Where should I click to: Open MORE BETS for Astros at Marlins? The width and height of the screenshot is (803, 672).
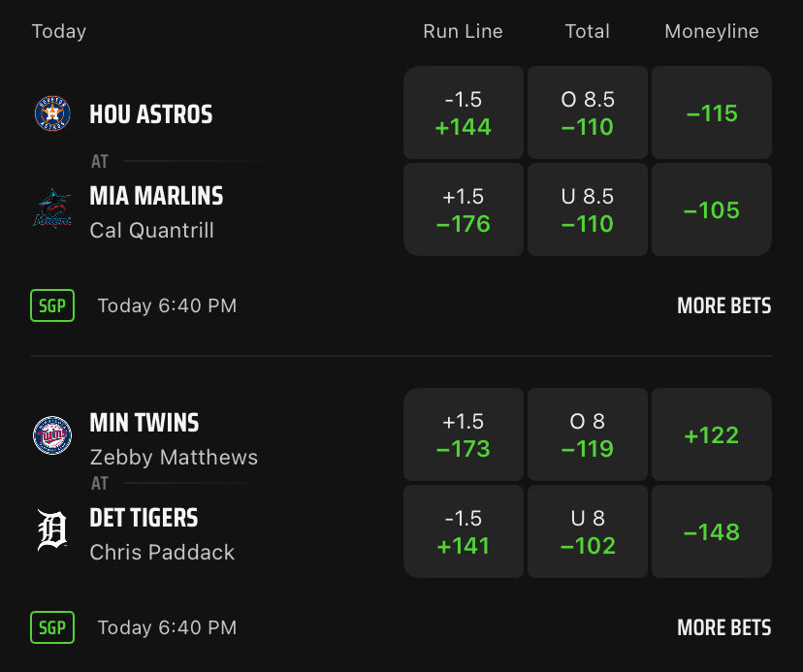[723, 305]
